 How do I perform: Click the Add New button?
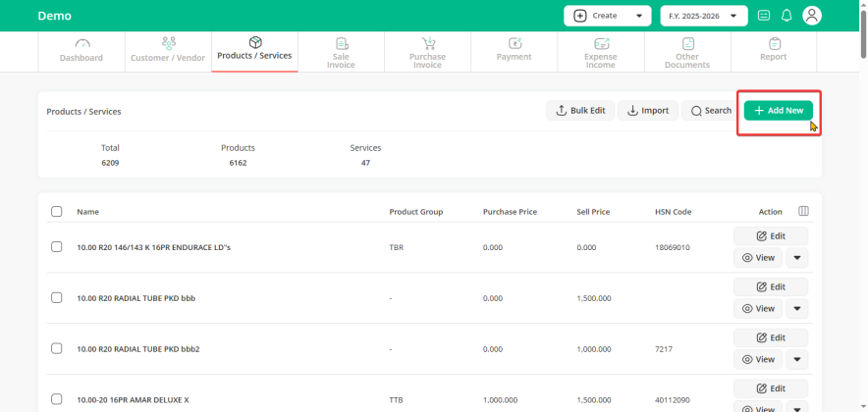[x=778, y=111]
